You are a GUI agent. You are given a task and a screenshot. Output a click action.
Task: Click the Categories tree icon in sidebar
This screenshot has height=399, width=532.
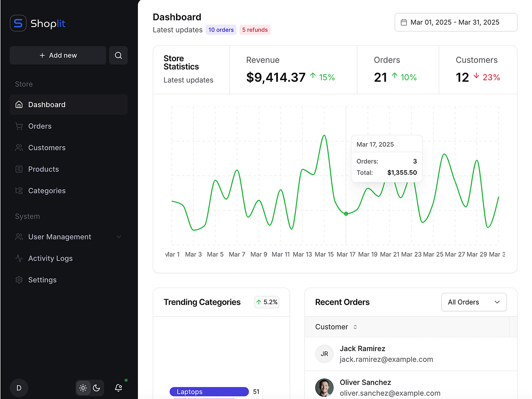pyautogui.click(x=19, y=191)
